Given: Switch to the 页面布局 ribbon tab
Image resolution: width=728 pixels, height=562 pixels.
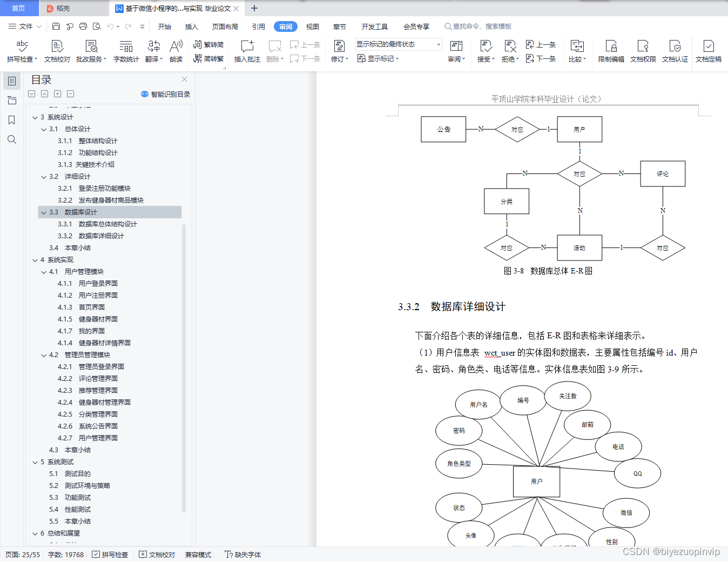Looking at the screenshot, I should (x=225, y=26).
